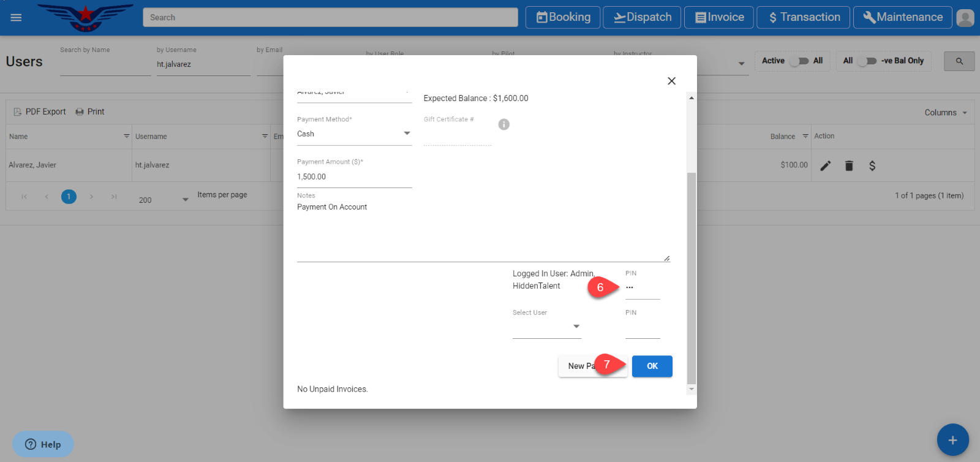Open the Booking menu
Screen dimensions: 980x462
563,17
